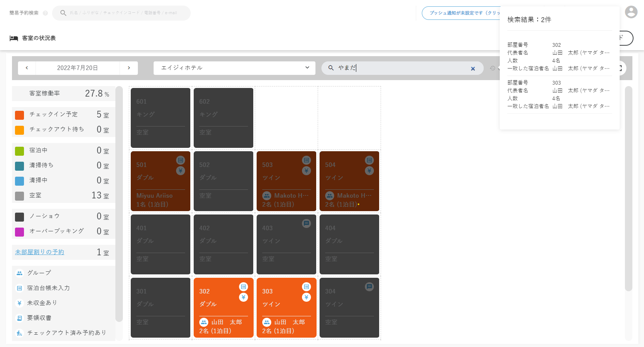Click the help icon beside 簡易予約検索
Screen dimensions: 644x347
point(45,13)
